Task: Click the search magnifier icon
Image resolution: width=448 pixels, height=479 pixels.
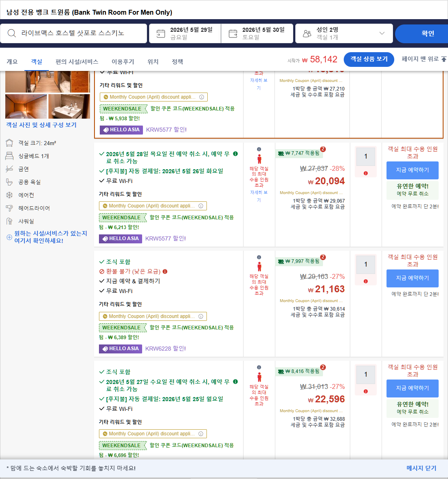Action: [11, 33]
